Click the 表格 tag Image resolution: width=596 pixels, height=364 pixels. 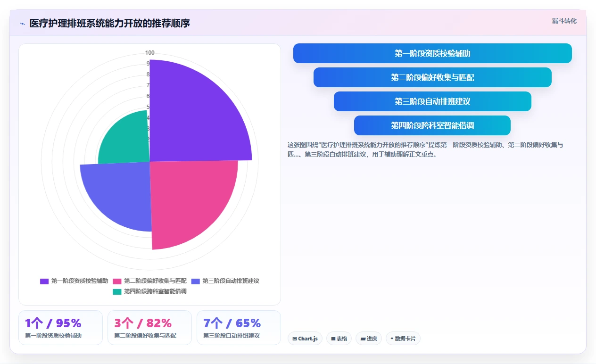coord(339,339)
